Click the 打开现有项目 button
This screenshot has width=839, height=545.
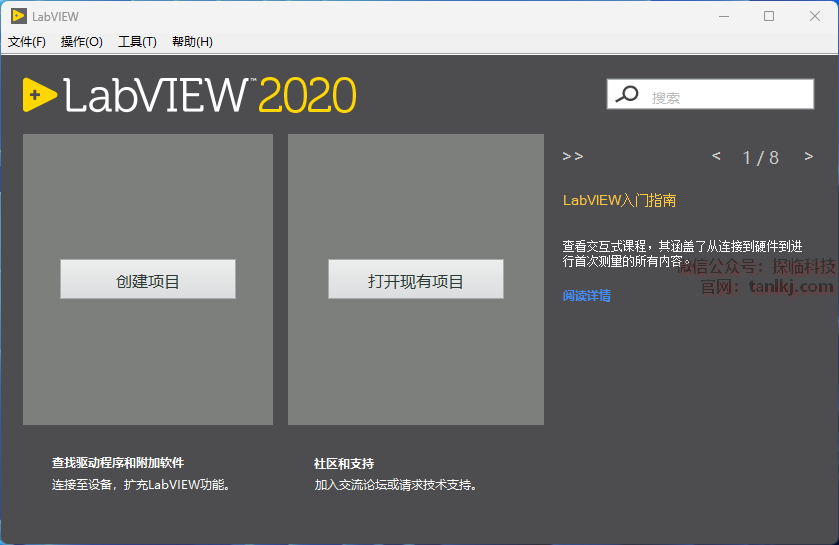415,280
